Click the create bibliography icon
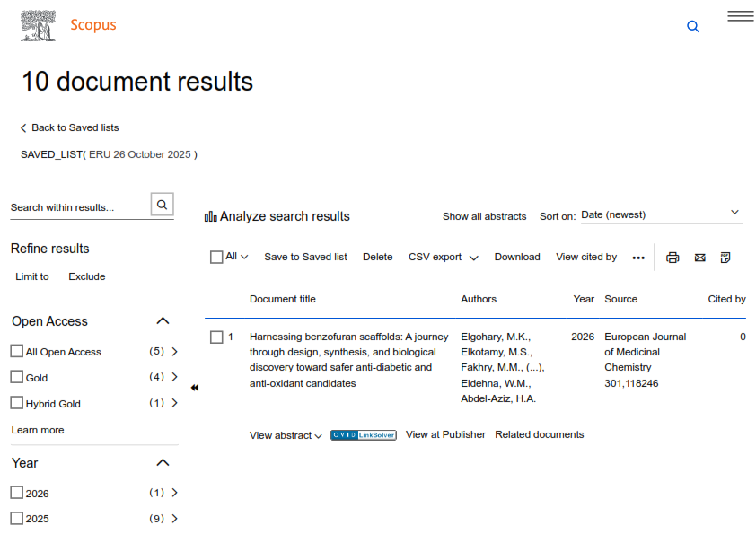 tap(725, 258)
